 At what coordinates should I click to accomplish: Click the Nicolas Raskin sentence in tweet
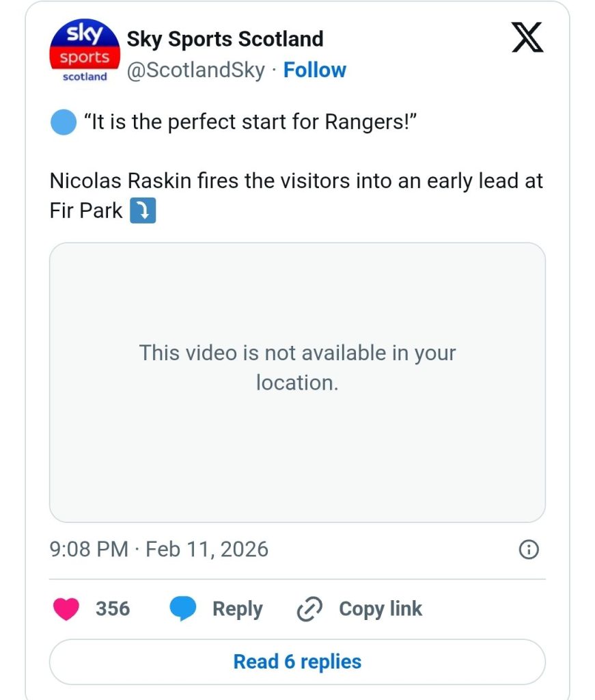pos(296,181)
